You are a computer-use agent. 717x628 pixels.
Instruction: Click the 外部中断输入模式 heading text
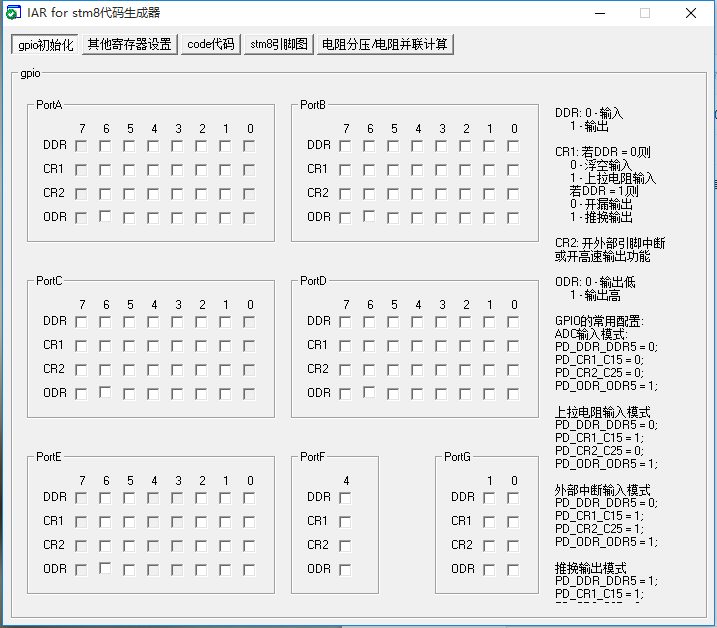602,490
